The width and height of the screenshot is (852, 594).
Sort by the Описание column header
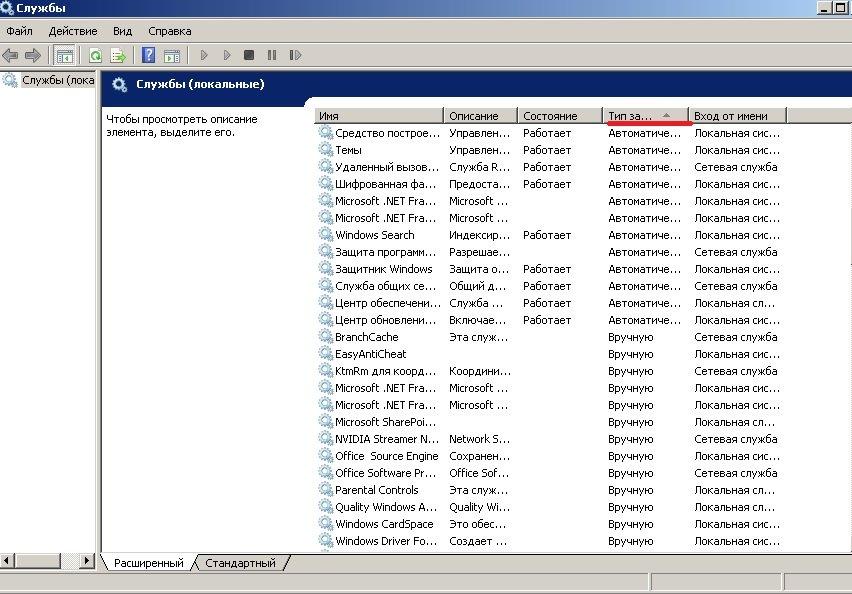[480, 116]
